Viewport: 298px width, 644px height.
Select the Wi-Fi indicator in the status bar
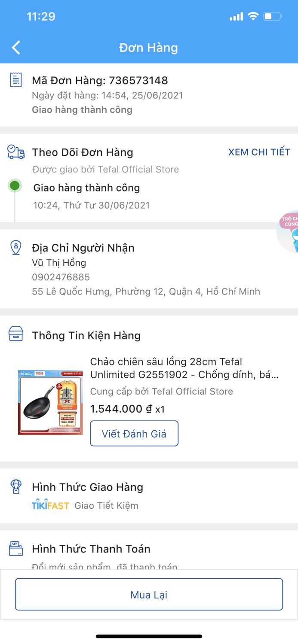pos(253,16)
